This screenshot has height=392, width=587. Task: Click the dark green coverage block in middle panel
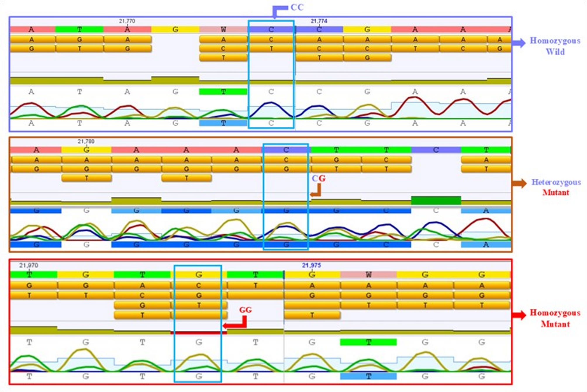[x=436, y=200]
